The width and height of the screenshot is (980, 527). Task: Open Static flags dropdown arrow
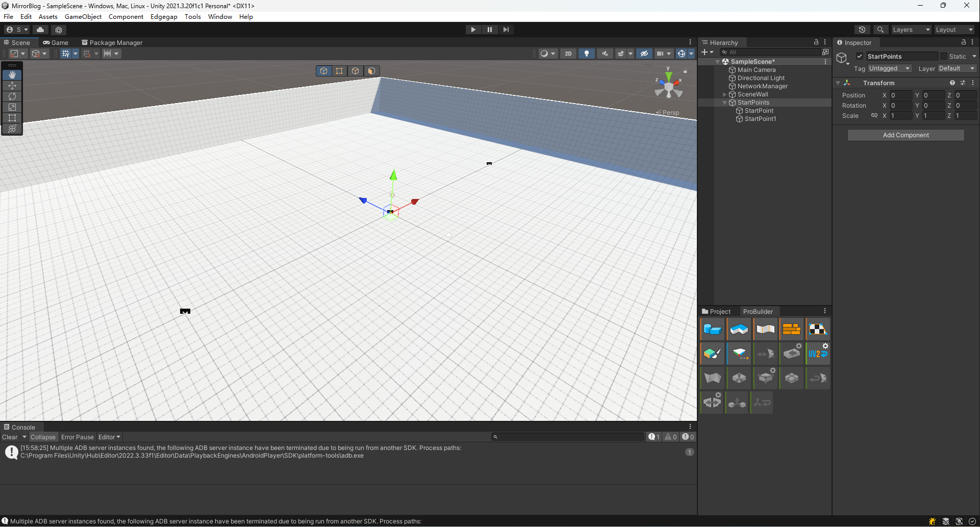(974, 56)
